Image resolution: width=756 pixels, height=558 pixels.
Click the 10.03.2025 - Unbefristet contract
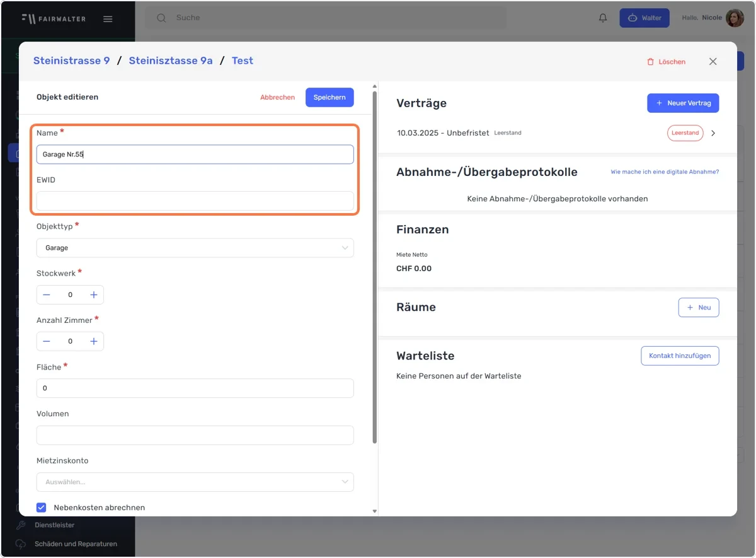(443, 133)
